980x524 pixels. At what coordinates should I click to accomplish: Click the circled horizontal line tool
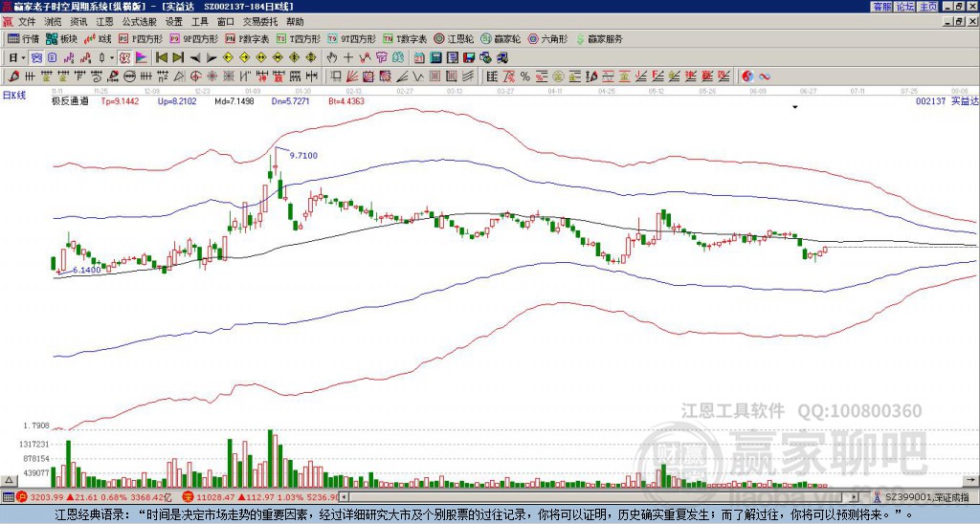(130, 76)
